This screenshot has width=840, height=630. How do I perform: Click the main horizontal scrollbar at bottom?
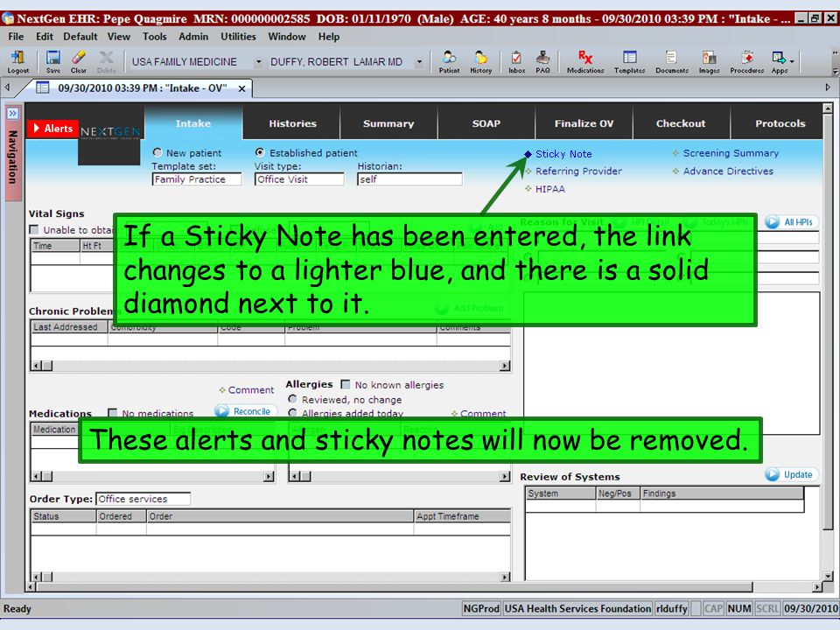pos(423,587)
